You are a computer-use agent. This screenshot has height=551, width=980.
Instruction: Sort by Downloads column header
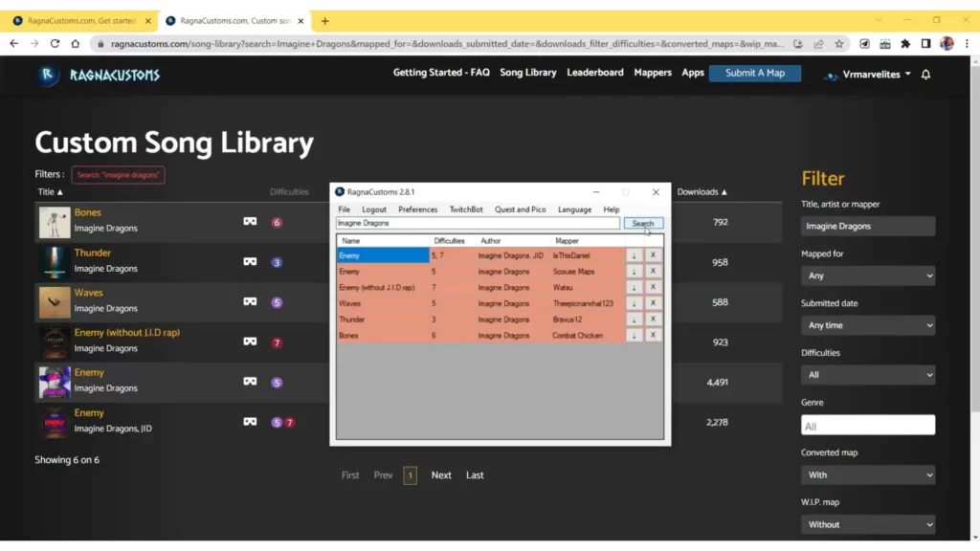coord(702,191)
